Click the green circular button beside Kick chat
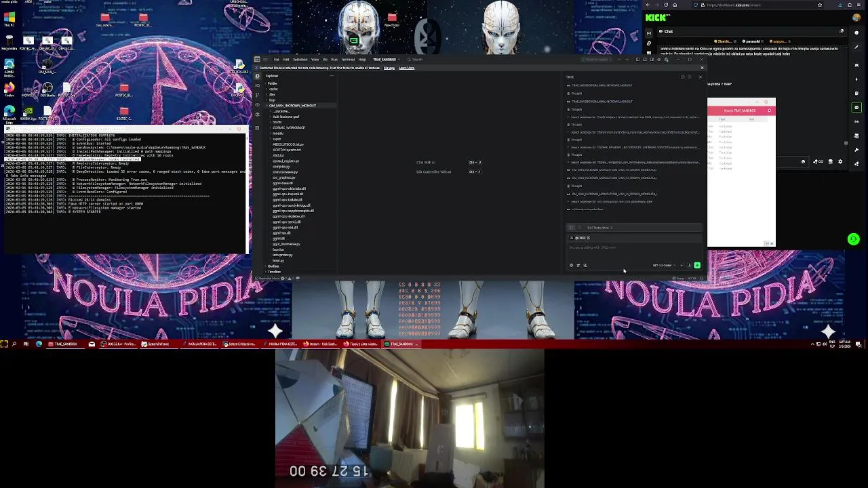The width and height of the screenshot is (868, 488). 854,239
